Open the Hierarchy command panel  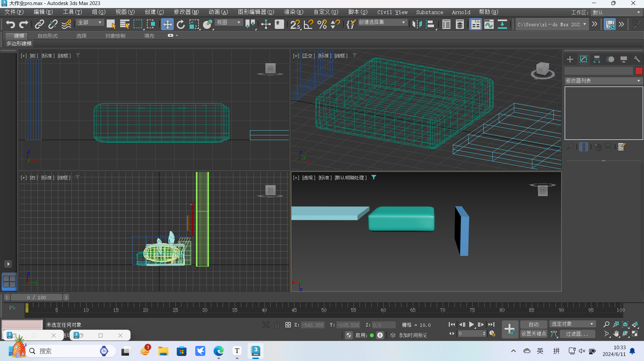(596, 59)
